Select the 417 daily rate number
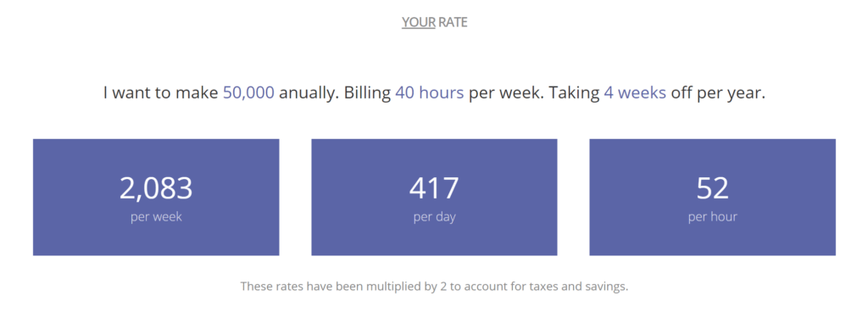Screen dimensions: 868x318 [434, 188]
